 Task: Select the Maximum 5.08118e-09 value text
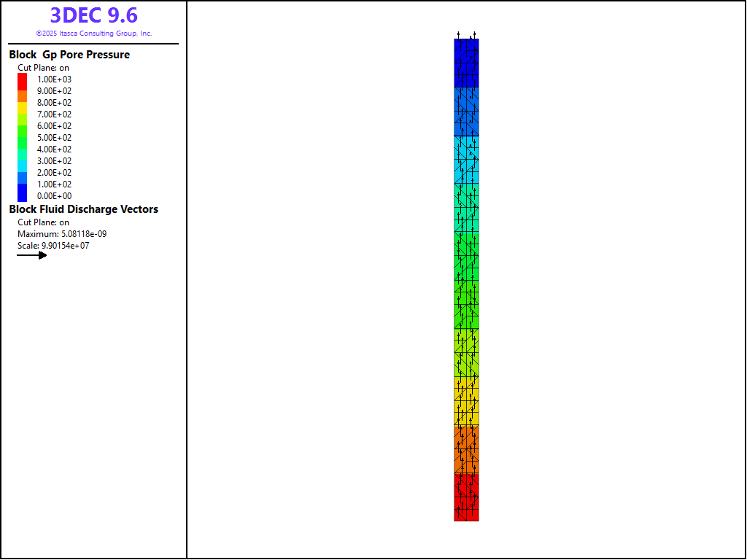[62, 234]
